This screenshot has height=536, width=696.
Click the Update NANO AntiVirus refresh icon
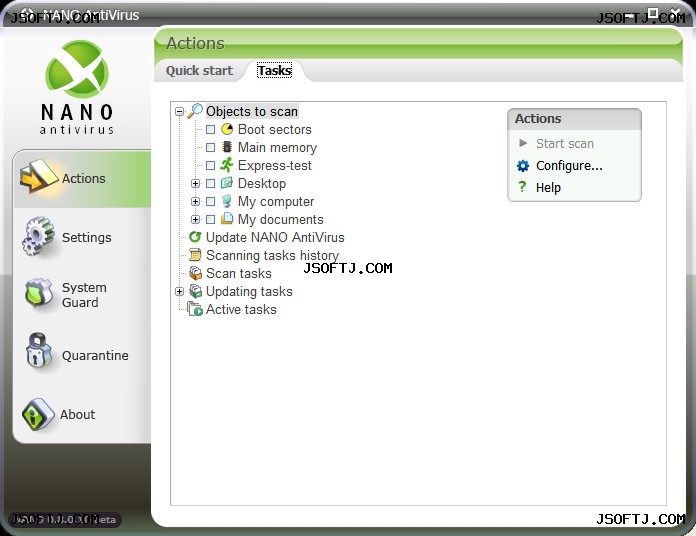[x=195, y=237]
